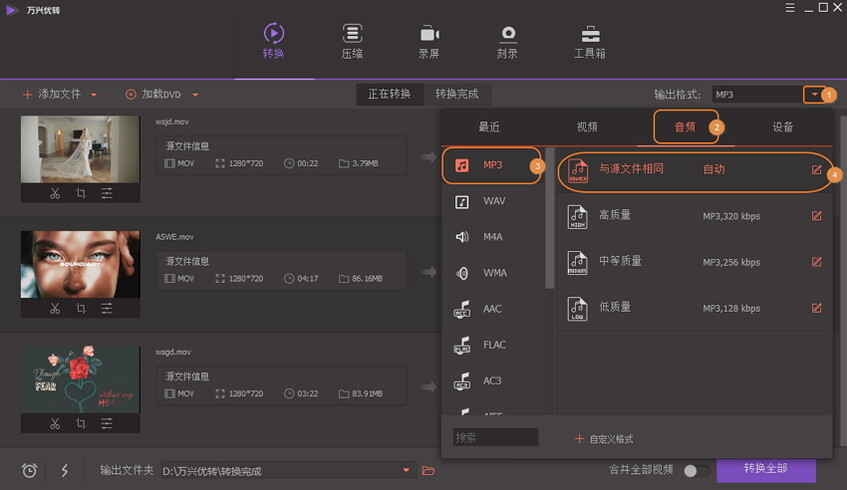Click the output path D:\万兴优转\转换完成
This screenshot has height=490, width=847.
click(212, 471)
